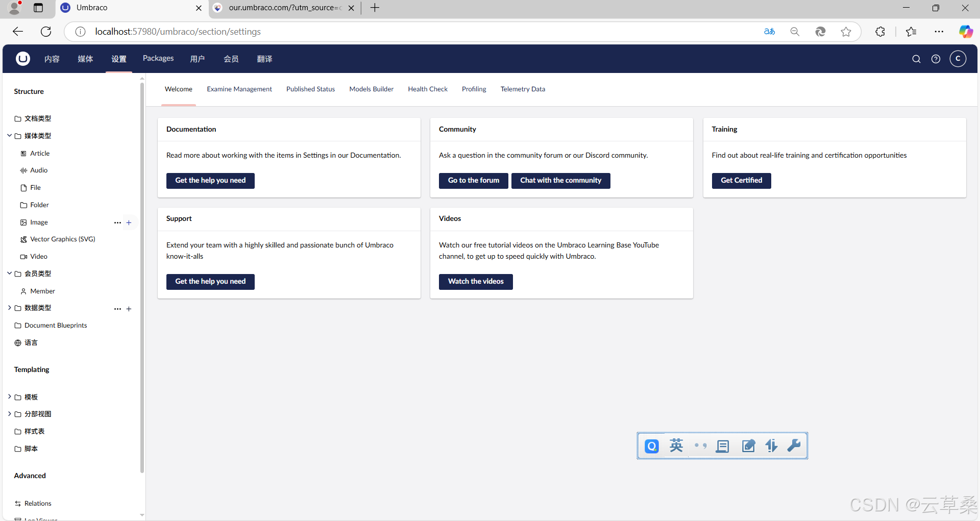Click the Video camera icon in tree
The height and width of the screenshot is (521, 980).
23,257
